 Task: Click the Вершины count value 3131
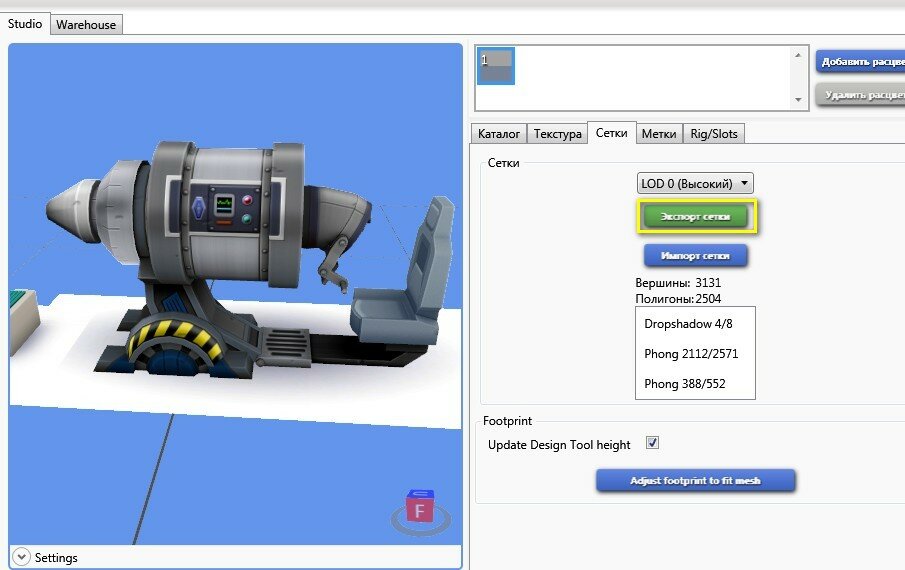tap(708, 283)
